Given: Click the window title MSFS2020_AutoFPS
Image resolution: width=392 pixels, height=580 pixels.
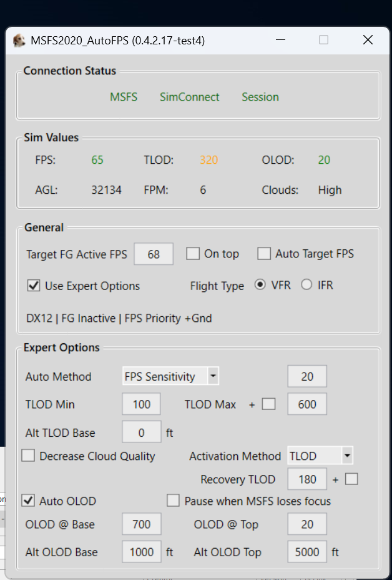Looking at the screenshot, I should pos(117,41).
